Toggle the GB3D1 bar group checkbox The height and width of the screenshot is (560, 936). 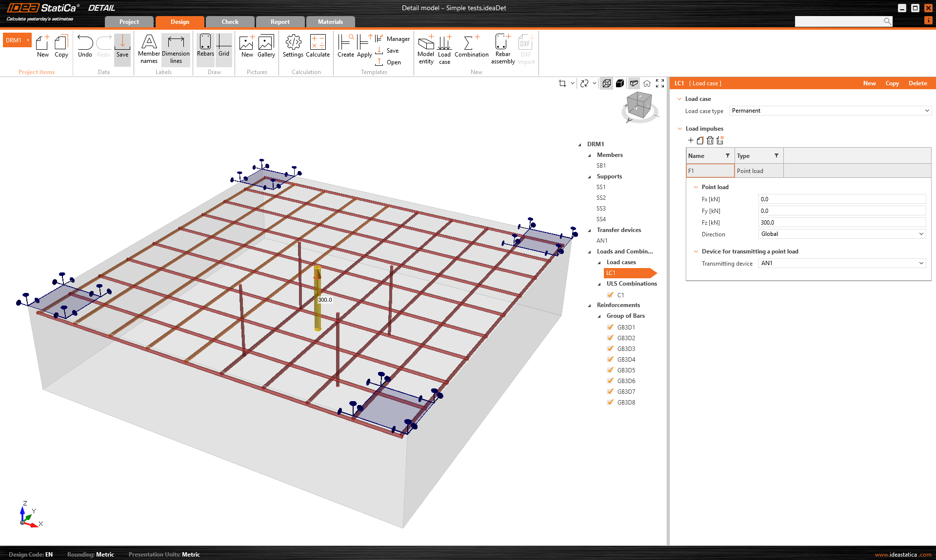coord(610,327)
